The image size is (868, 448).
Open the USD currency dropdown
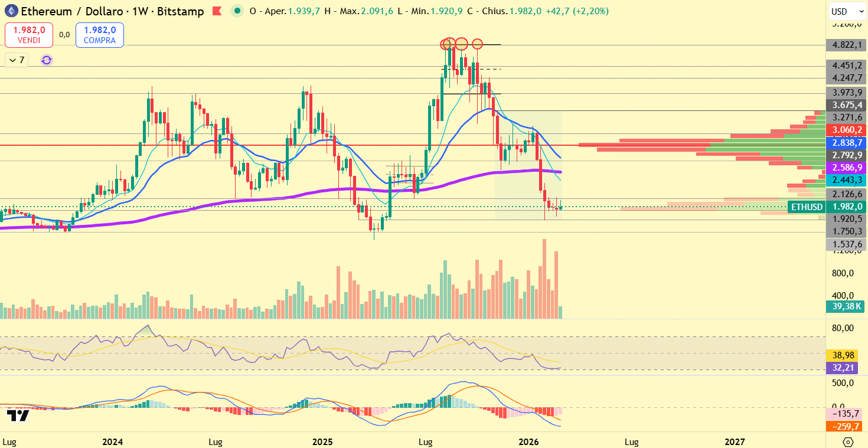point(846,11)
